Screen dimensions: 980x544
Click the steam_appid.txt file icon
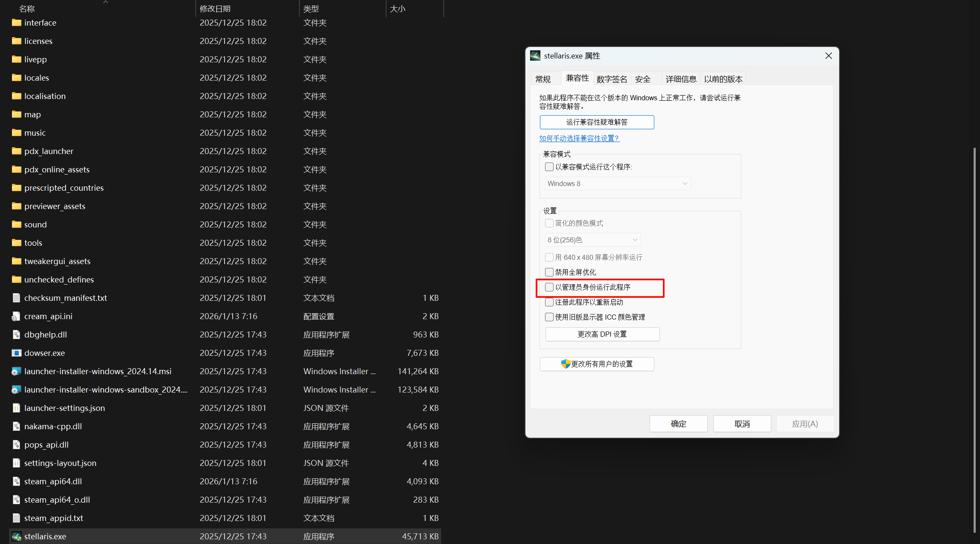click(x=16, y=518)
